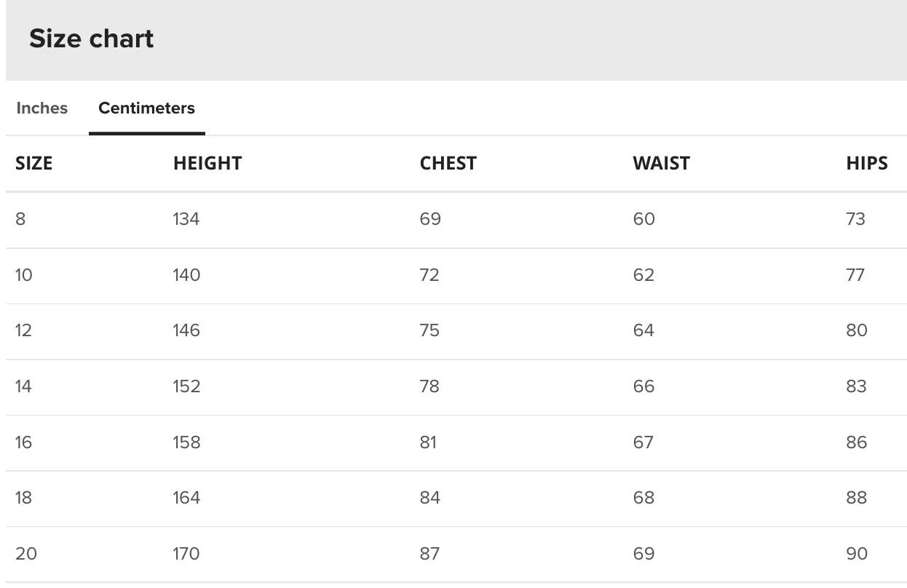Click the HIPS column header
Image resolution: width=907 pixels, height=588 pixels.
[867, 163]
